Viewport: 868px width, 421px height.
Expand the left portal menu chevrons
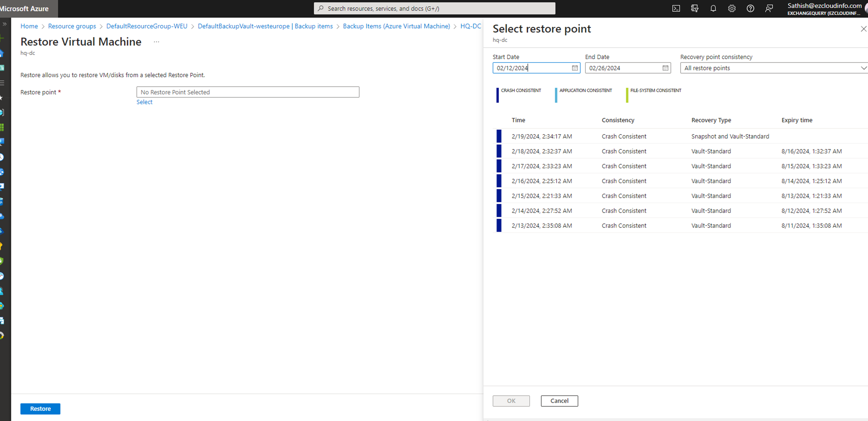tap(5, 24)
